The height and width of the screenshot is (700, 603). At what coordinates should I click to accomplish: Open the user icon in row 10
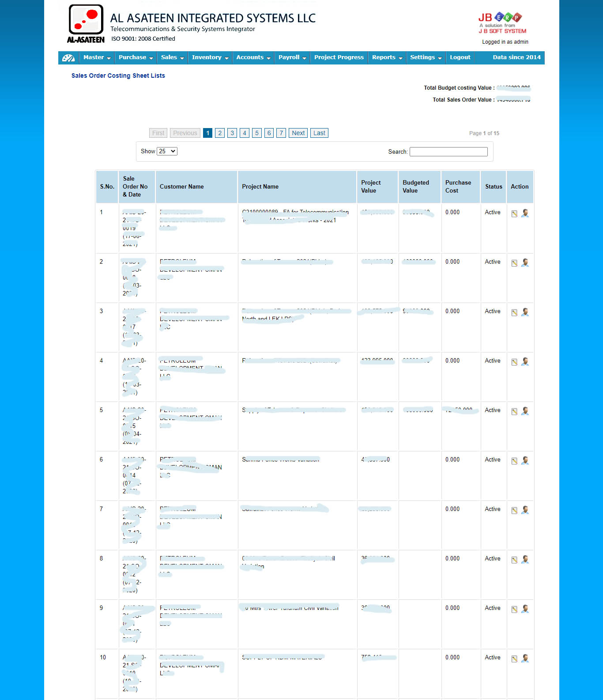525,658
